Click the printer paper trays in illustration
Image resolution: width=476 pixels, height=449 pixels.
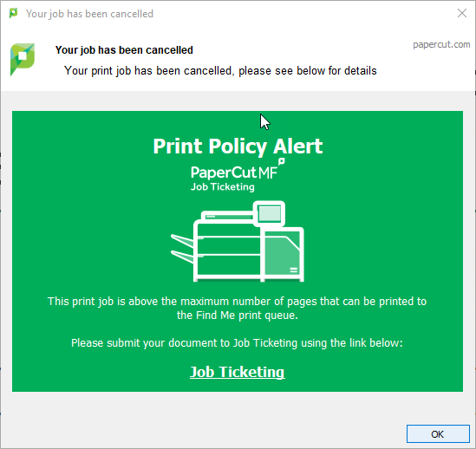tap(182, 249)
